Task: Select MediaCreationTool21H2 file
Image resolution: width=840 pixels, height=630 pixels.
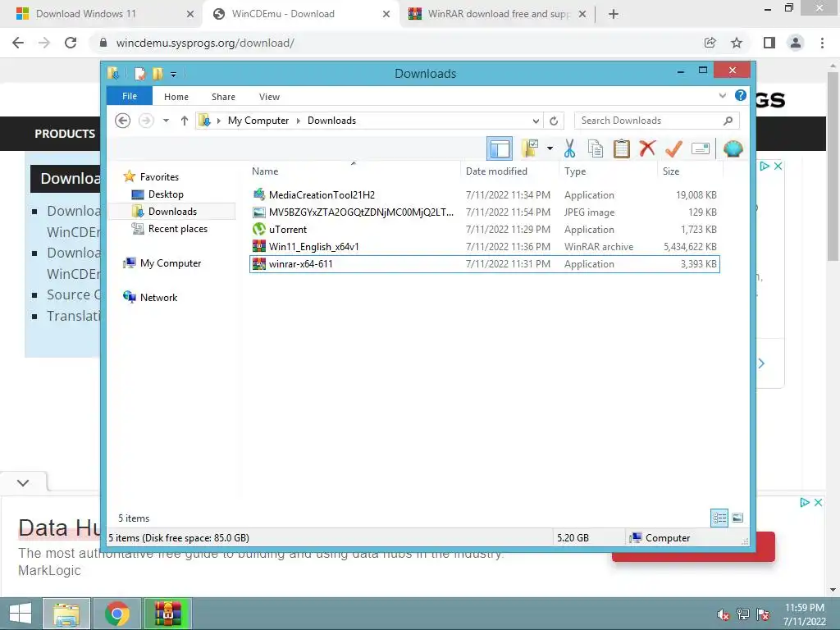Action: pyautogui.click(x=484, y=195)
